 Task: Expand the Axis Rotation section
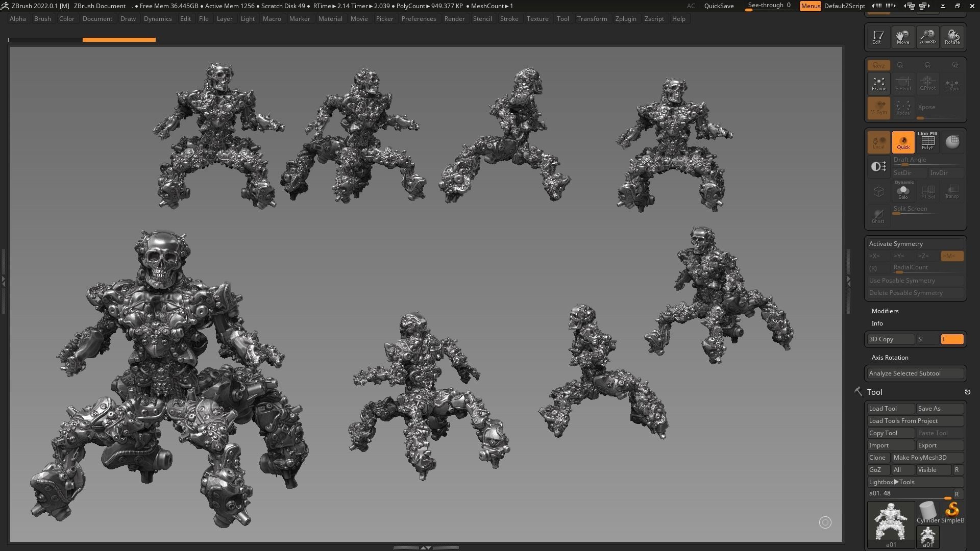click(889, 358)
